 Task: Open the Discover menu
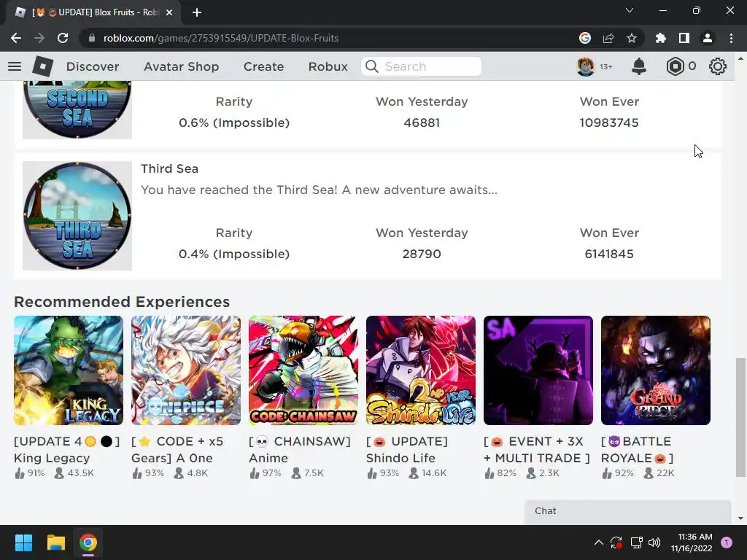(x=93, y=66)
